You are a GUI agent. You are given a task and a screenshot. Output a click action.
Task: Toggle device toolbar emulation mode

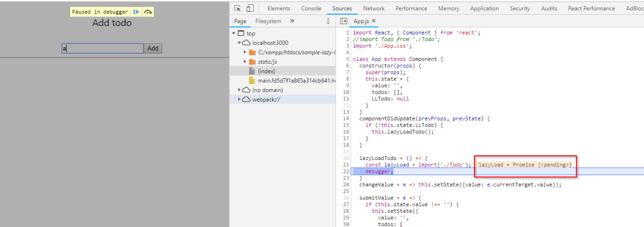[249, 8]
